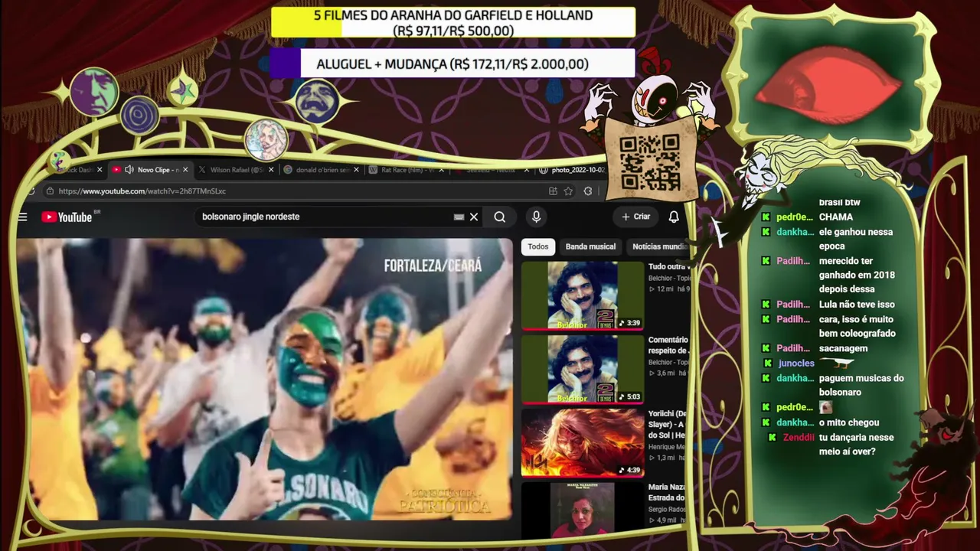Click the 'ALUGUEL + MUDANÇA' donation goal bar

(452, 64)
